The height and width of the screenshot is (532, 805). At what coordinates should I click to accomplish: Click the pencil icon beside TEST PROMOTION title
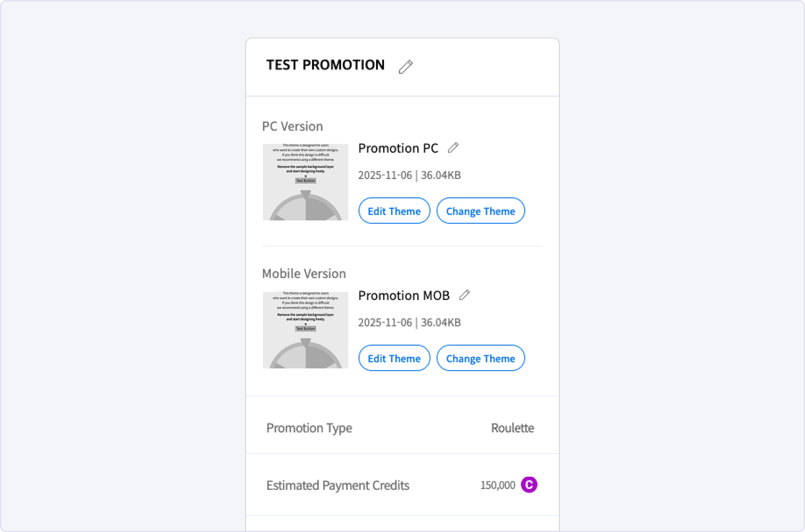pos(405,66)
